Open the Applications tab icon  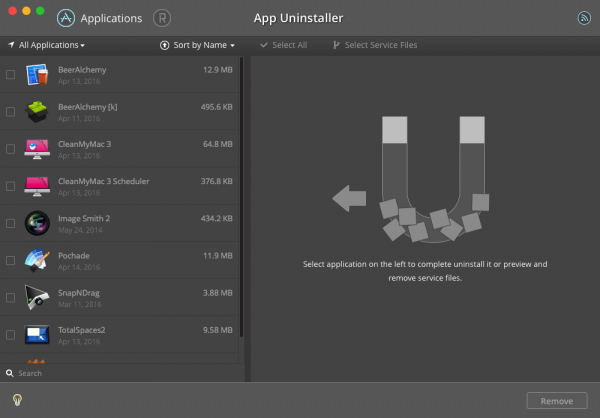[66, 18]
